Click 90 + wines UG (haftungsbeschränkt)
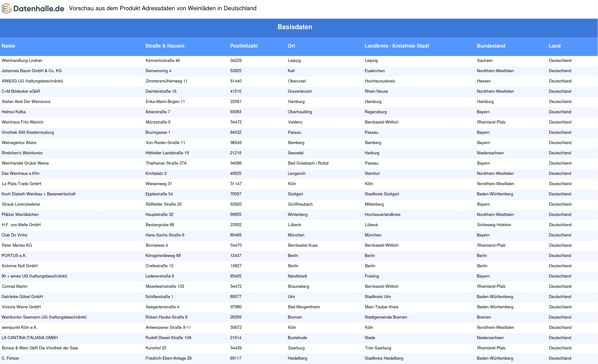 [x=34, y=276]
